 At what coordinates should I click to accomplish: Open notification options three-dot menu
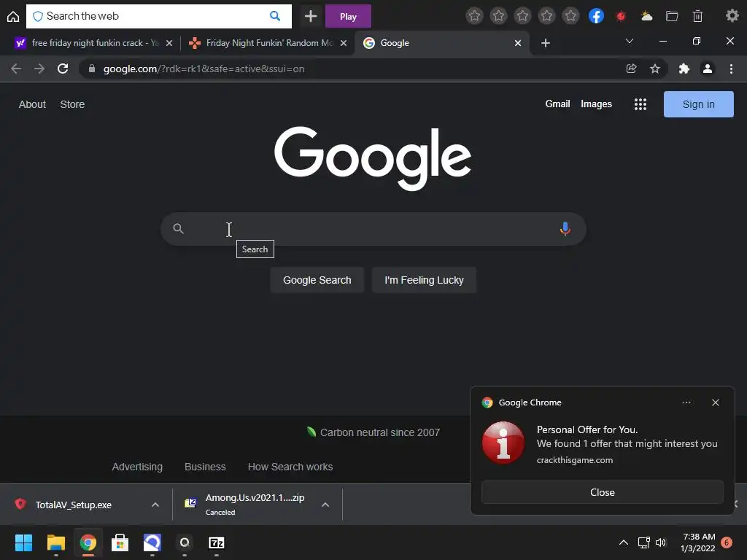(686, 402)
